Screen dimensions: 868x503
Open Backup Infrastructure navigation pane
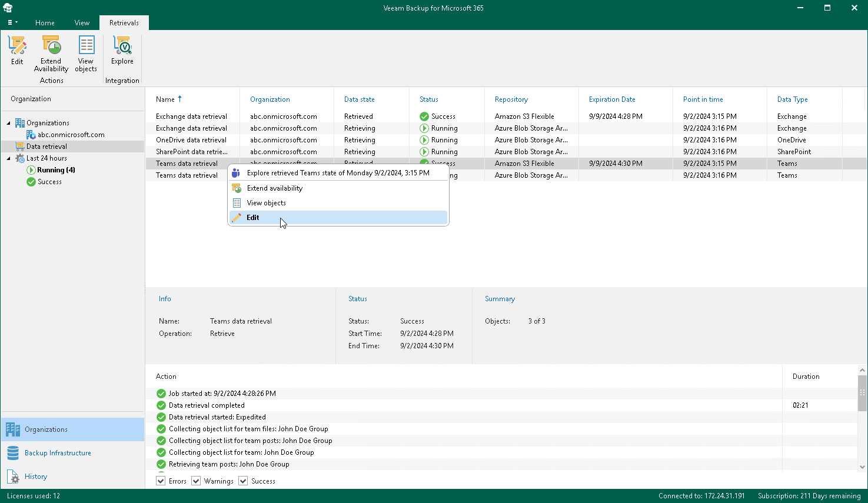(72, 453)
